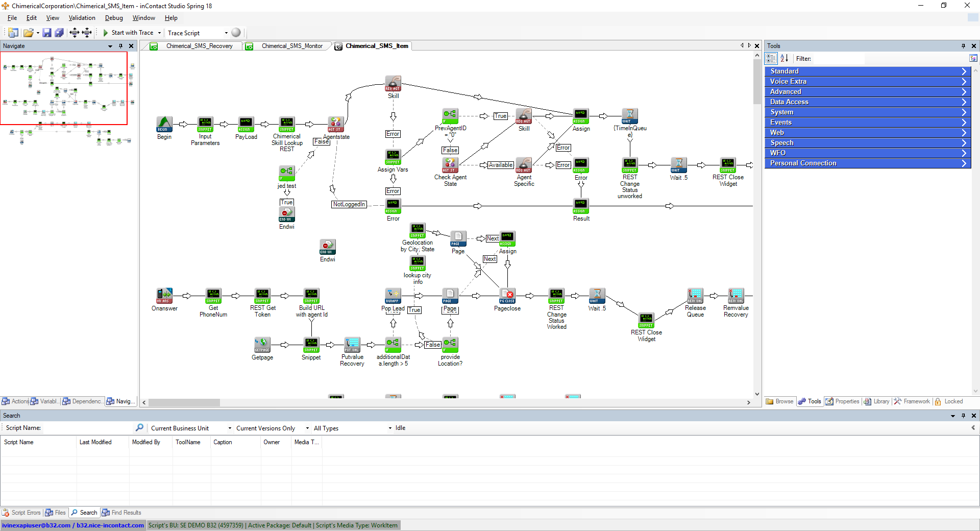Image resolution: width=980 pixels, height=531 pixels.
Task: Select the jed test IF action icon
Action: tap(287, 173)
